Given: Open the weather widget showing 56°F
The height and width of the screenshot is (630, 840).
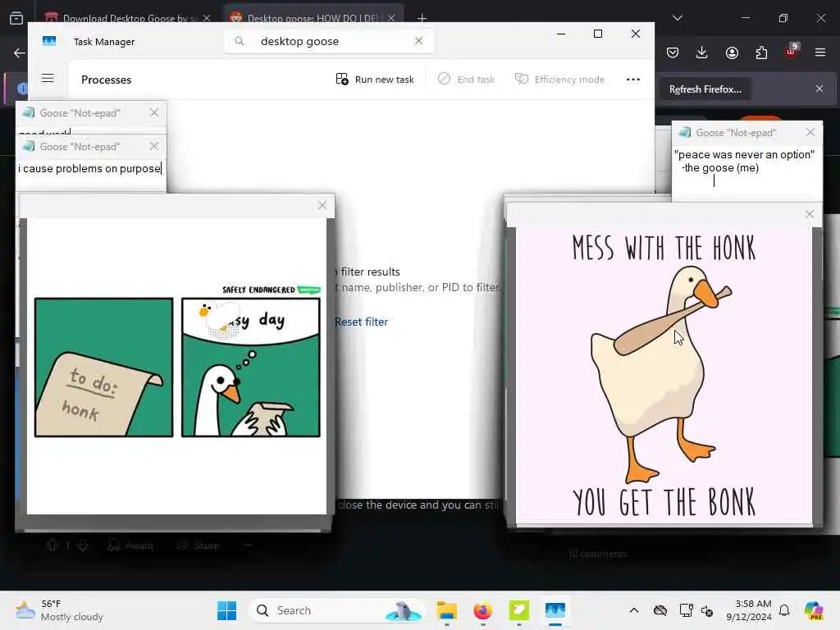Looking at the screenshot, I should click(59, 610).
